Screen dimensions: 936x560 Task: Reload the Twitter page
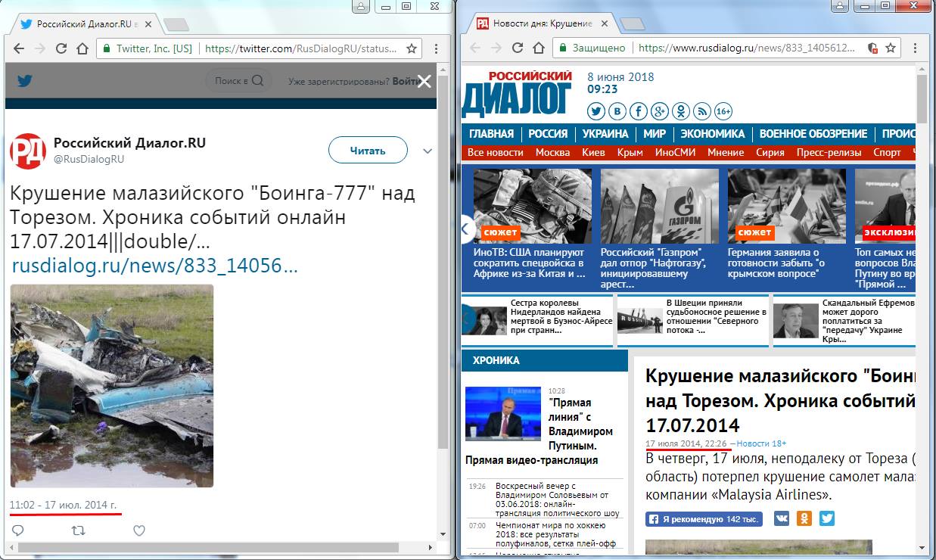pos(63,48)
